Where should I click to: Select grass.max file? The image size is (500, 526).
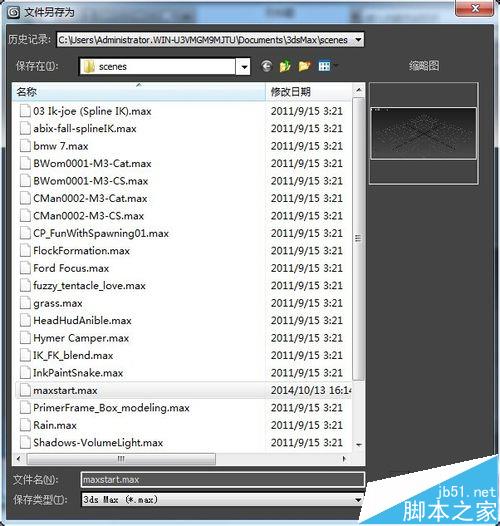click(58, 303)
